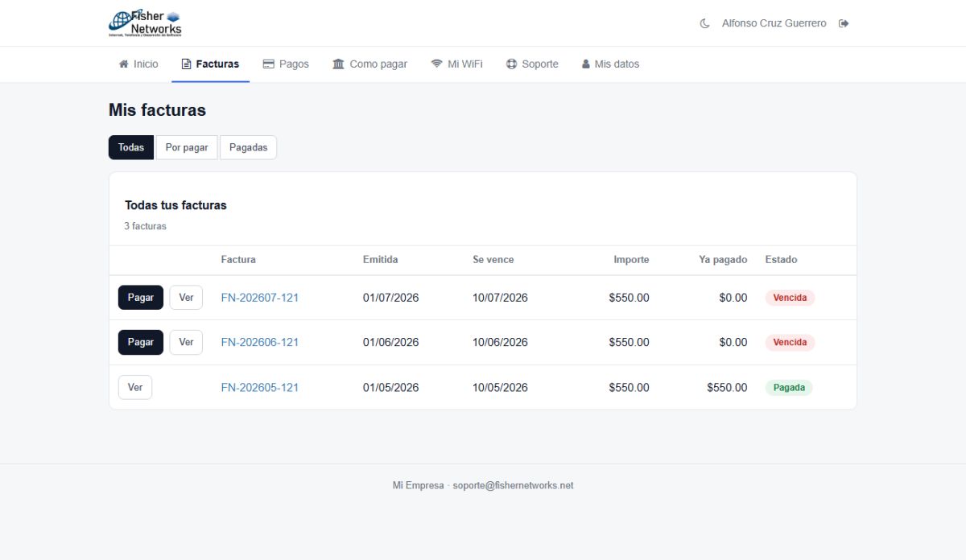Click the $0.00 paid amount of FN-202607-121
Image resolution: width=966 pixels, height=560 pixels.
click(x=733, y=298)
